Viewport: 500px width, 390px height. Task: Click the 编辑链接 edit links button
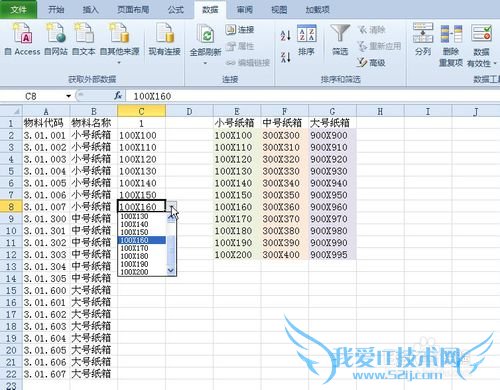(x=248, y=63)
